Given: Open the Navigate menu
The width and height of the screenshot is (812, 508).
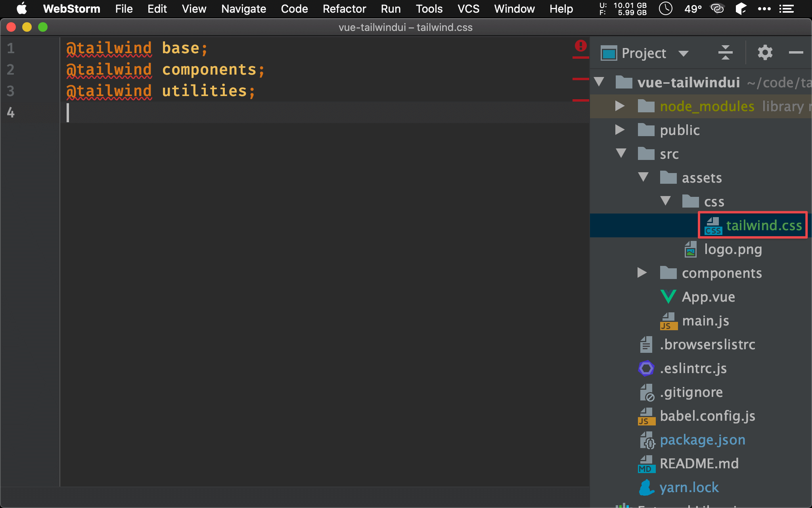Looking at the screenshot, I should (243, 9).
